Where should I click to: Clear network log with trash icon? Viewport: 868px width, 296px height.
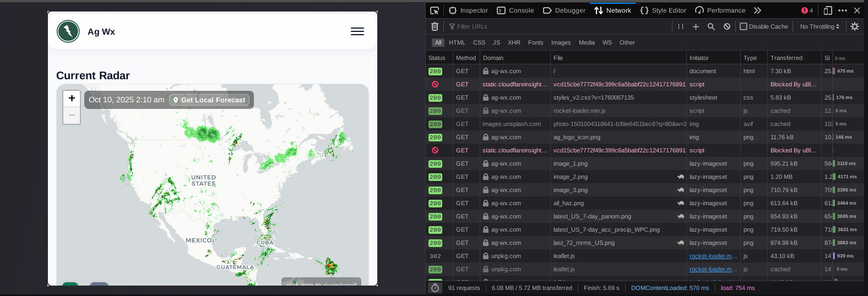(x=435, y=26)
